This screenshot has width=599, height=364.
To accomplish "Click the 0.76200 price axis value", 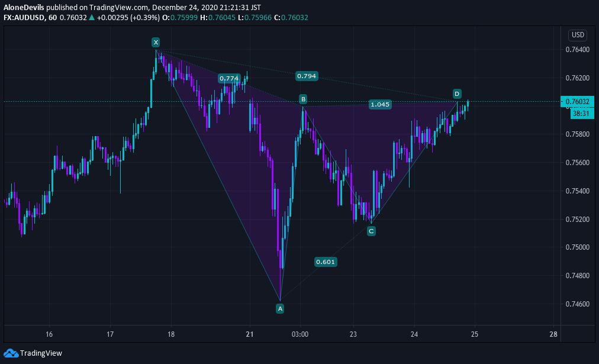I will click(577, 78).
